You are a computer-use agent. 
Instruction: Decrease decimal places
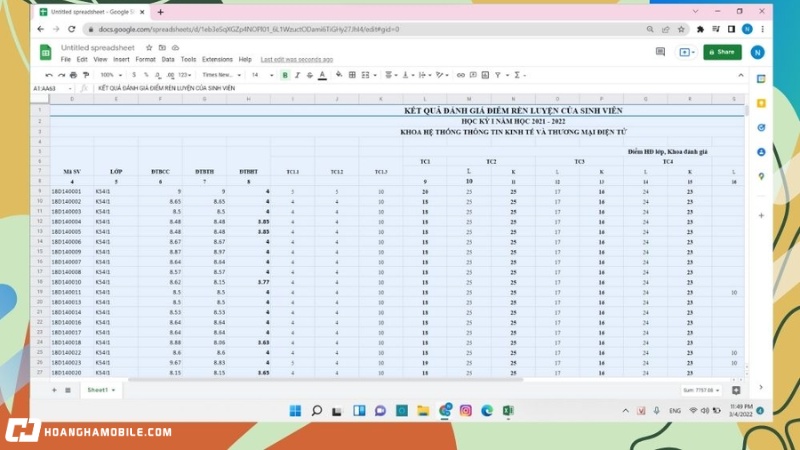pyautogui.click(x=158, y=75)
